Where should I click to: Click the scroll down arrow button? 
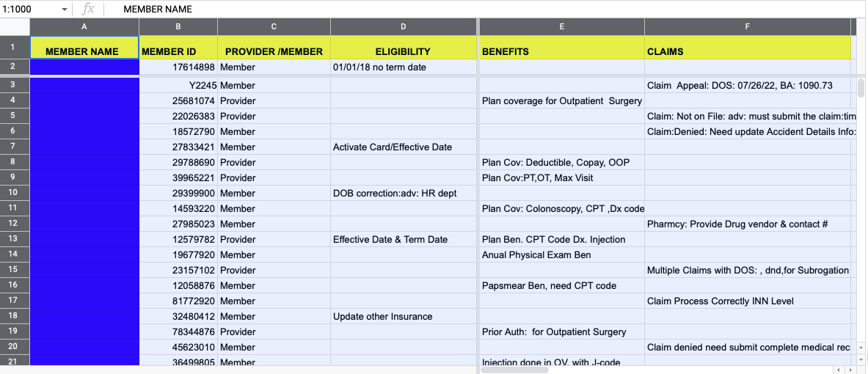[x=860, y=359]
